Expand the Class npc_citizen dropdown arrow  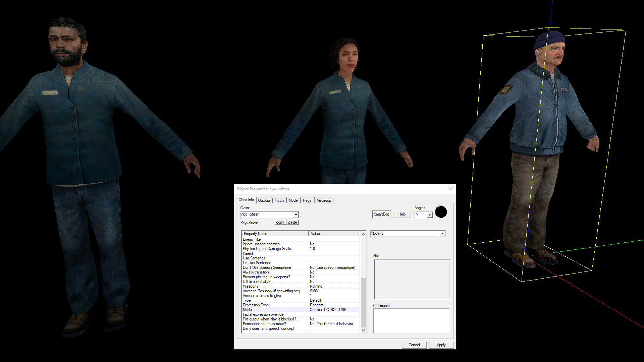coord(296,215)
